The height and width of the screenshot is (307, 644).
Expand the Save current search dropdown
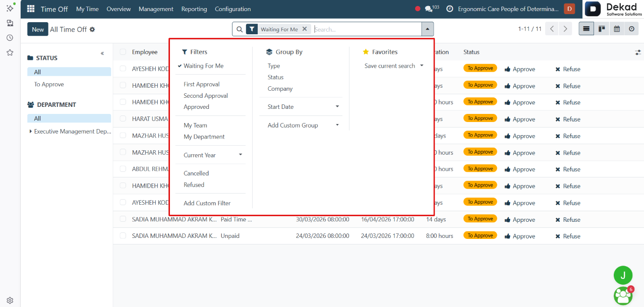pos(422,66)
